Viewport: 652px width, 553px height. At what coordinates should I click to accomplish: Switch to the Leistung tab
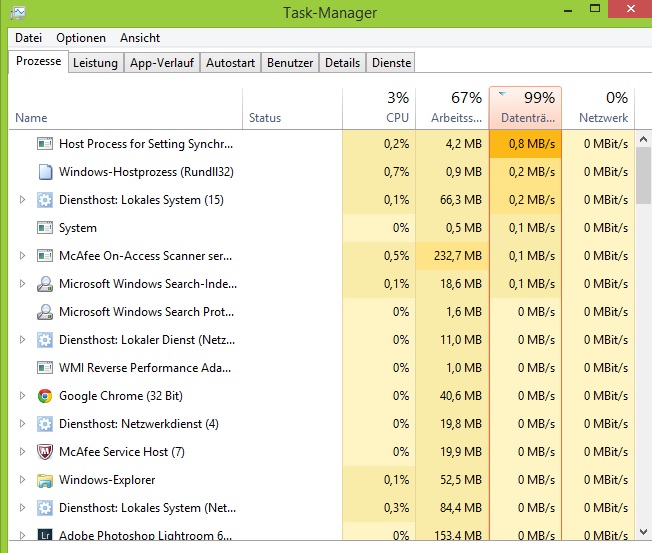tap(96, 63)
